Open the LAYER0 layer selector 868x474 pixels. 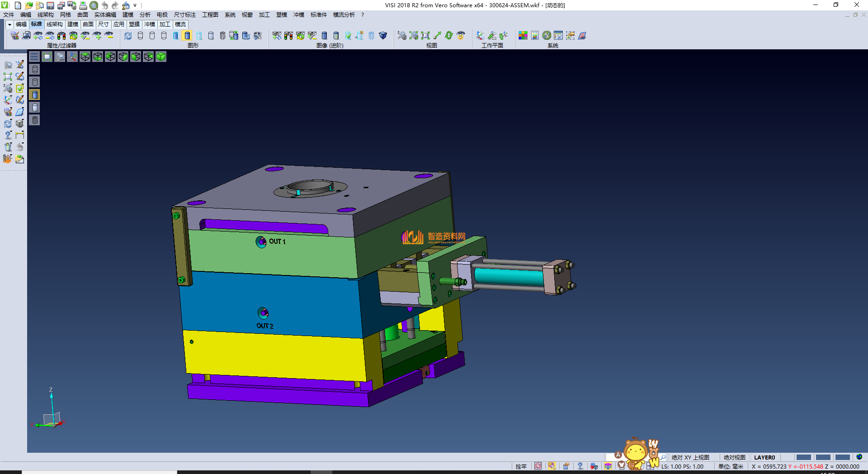(x=764, y=457)
